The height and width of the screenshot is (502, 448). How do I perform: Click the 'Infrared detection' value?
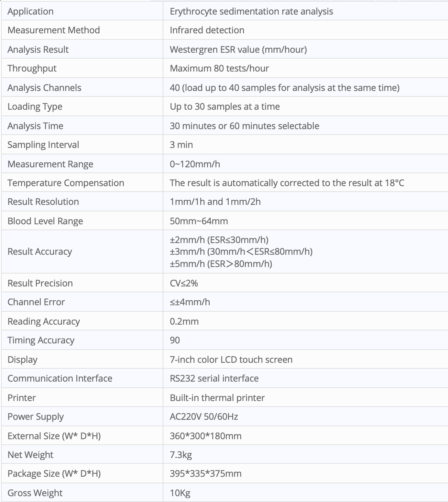coord(207,30)
